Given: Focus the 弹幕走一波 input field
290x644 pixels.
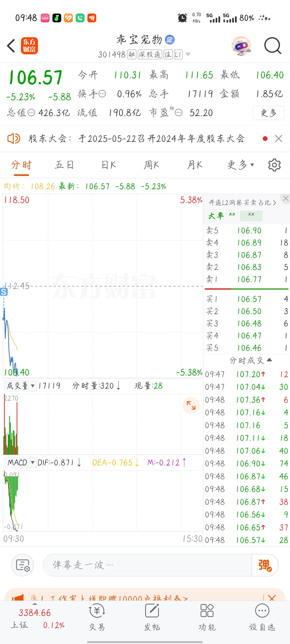Looking at the screenshot, I should coord(147,565).
